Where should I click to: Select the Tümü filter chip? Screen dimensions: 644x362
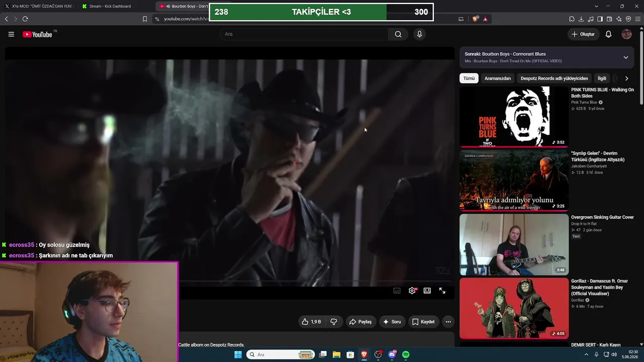click(469, 78)
